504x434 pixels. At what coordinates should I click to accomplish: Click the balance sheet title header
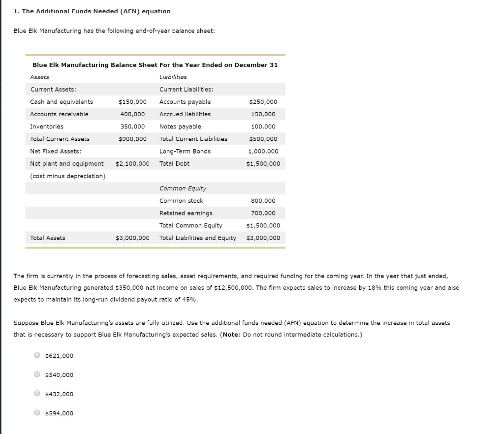click(155, 64)
